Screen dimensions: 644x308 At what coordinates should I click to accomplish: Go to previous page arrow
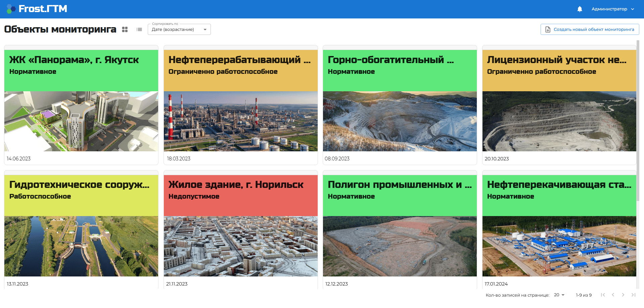click(613, 295)
